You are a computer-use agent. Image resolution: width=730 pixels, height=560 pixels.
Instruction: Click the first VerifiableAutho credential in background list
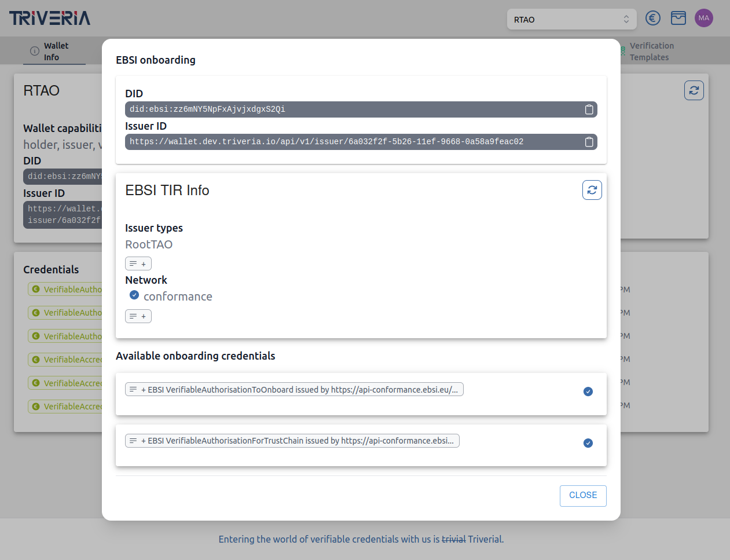coord(65,289)
